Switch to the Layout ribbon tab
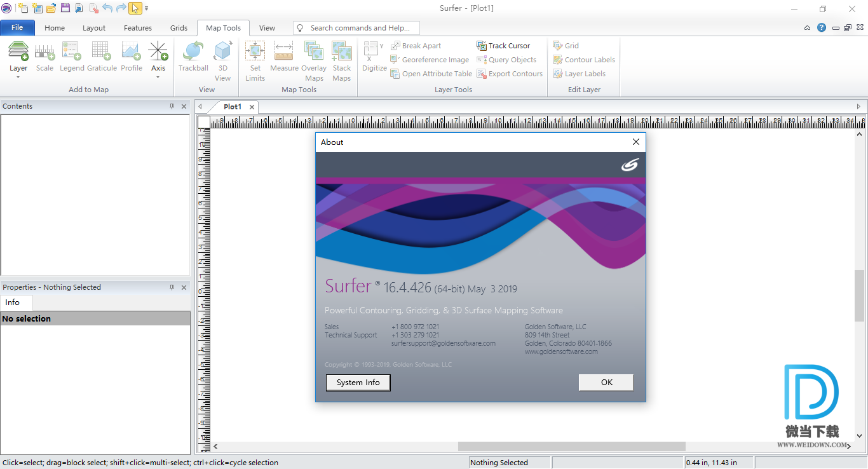This screenshot has width=868, height=469. pyautogui.click(x=94, y=28)
